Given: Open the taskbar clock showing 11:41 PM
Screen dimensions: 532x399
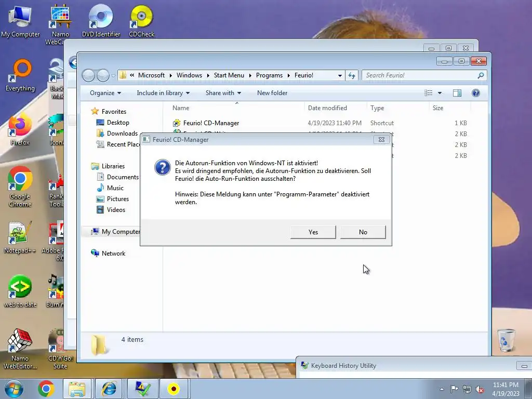Looking at the screenshot, I should [x=506, y=389].
